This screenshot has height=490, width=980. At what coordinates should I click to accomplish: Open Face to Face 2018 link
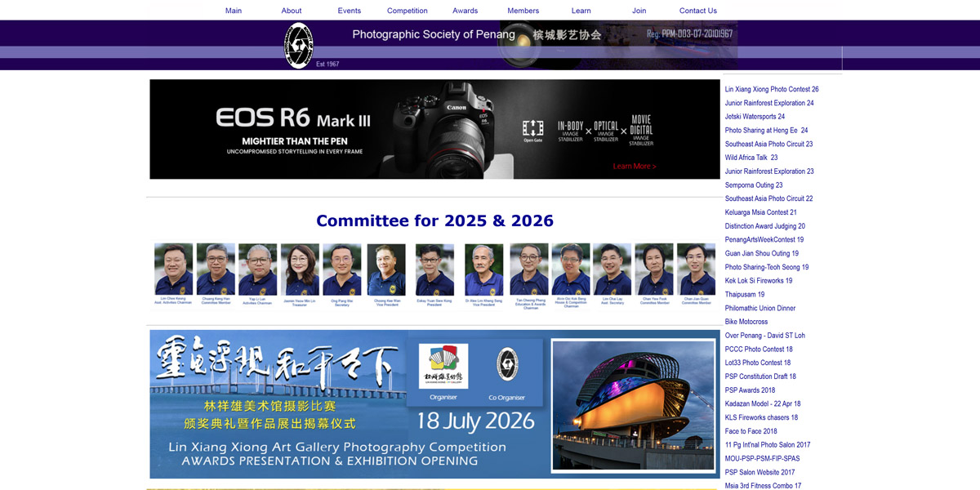coord(751,431)
